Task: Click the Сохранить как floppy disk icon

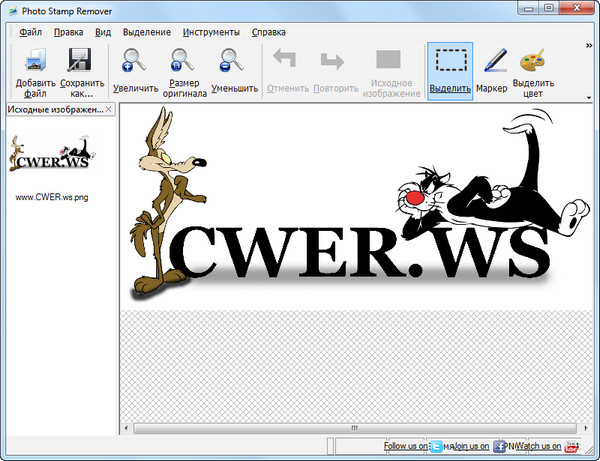Action: 82,61
